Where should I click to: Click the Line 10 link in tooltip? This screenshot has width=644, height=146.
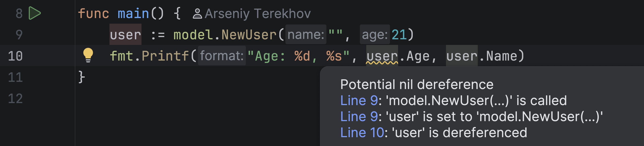[x=362, y=132]
